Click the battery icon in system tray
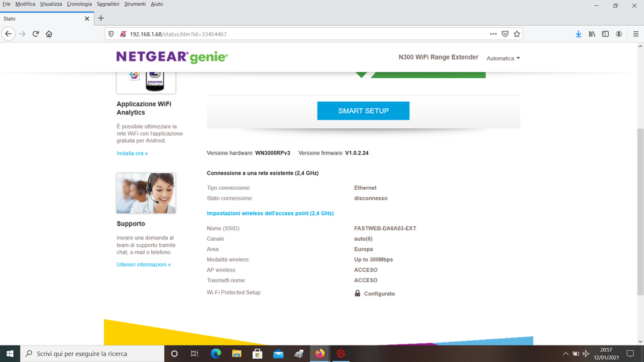 576,353
